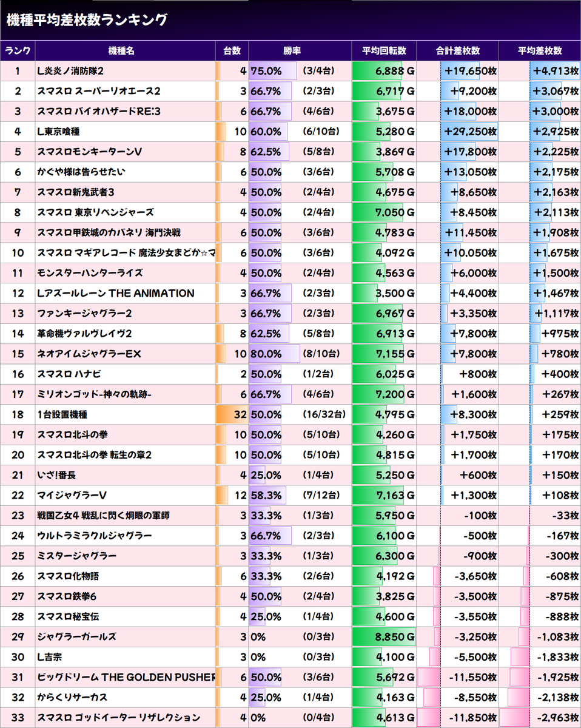
Task: Select machine name L吉宗
Action: pyautogui.click(x=49, y=658)
